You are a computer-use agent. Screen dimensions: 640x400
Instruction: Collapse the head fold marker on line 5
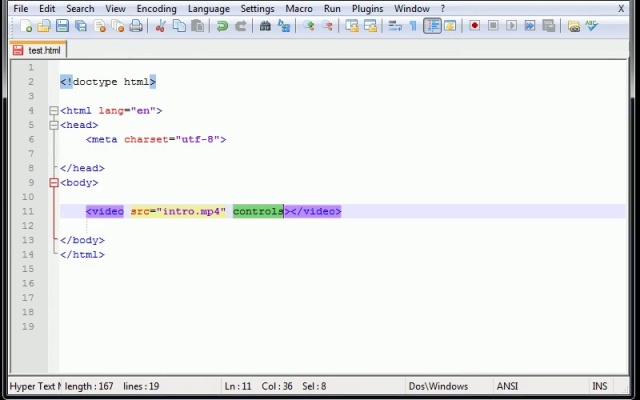pyautogui.click(x=54, y=125)
